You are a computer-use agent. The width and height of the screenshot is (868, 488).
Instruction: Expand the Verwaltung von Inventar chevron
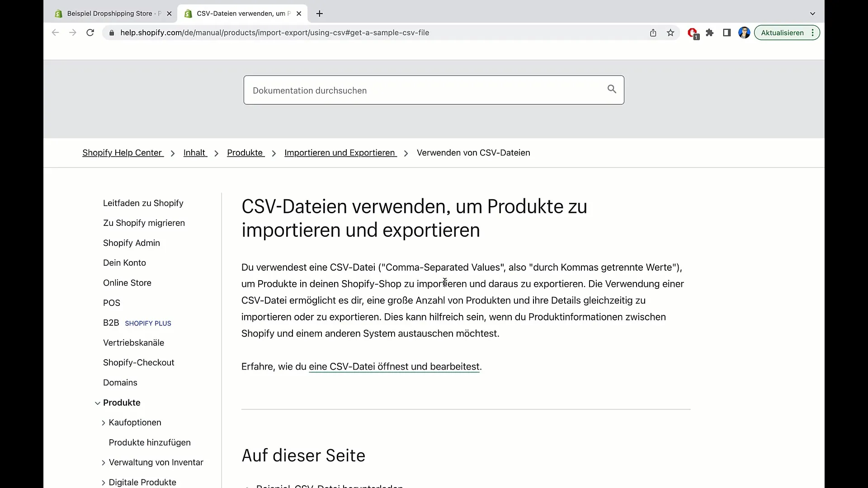103,463
